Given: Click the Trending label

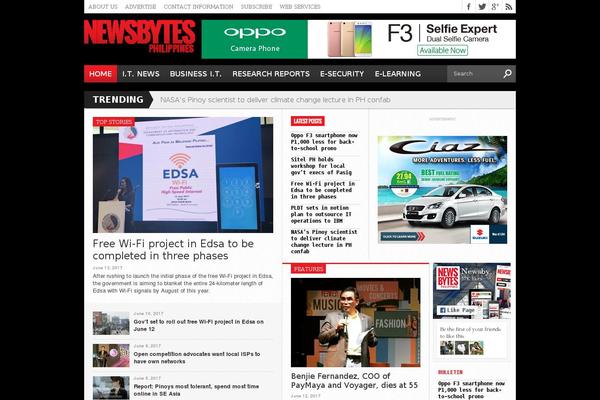Looking at the screenshot, I should tap(118, 100).
